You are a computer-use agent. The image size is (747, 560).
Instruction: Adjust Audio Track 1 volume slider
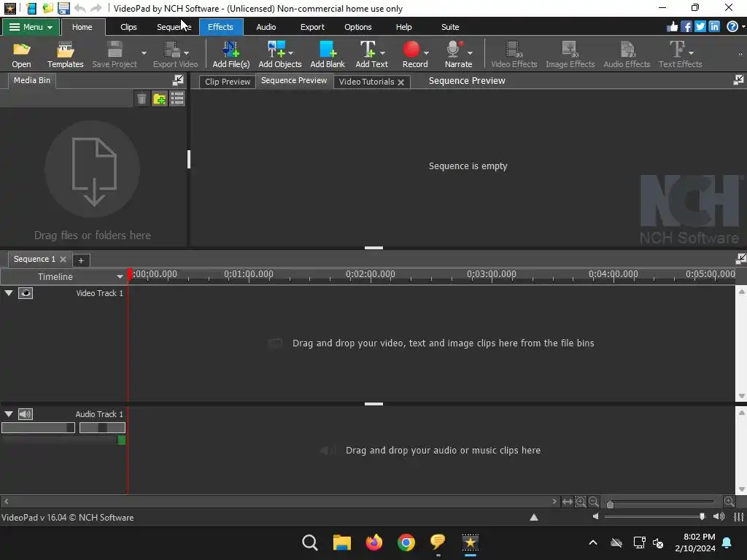coord(38,427)
